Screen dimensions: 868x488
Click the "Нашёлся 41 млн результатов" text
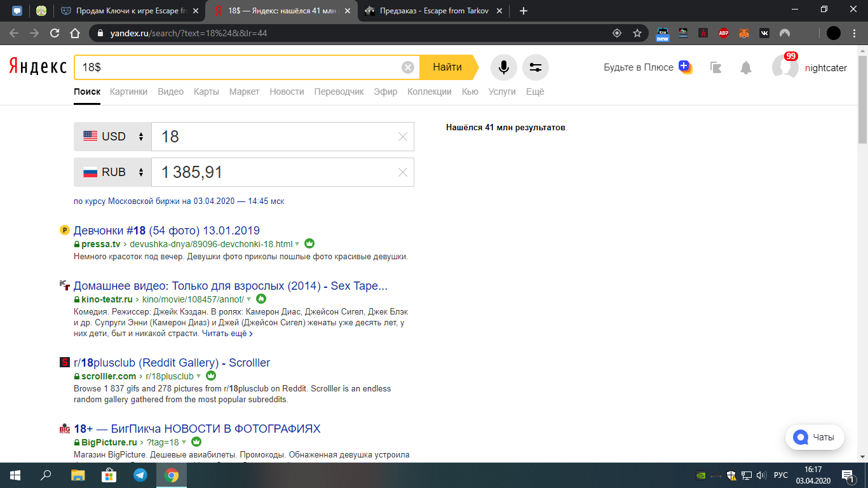(x=506, y=128)
